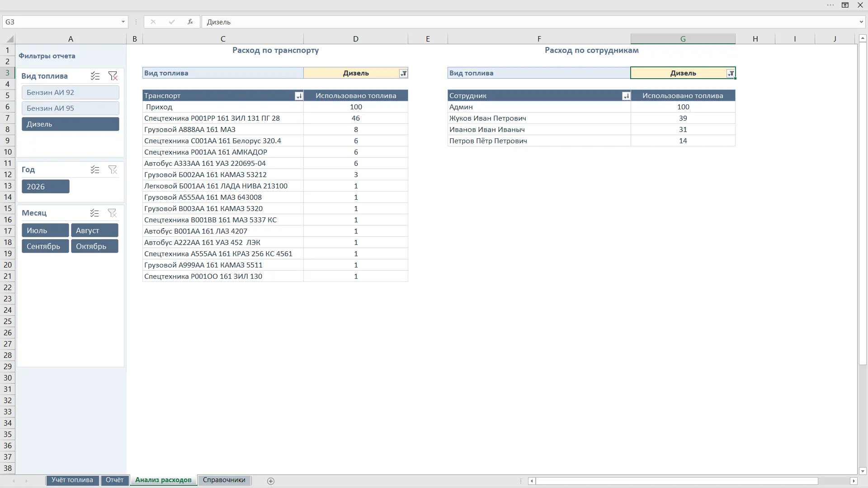This screenshot has height=488, width=868.
Task: Expand the formula bar
Action: [x=861, y=22]
